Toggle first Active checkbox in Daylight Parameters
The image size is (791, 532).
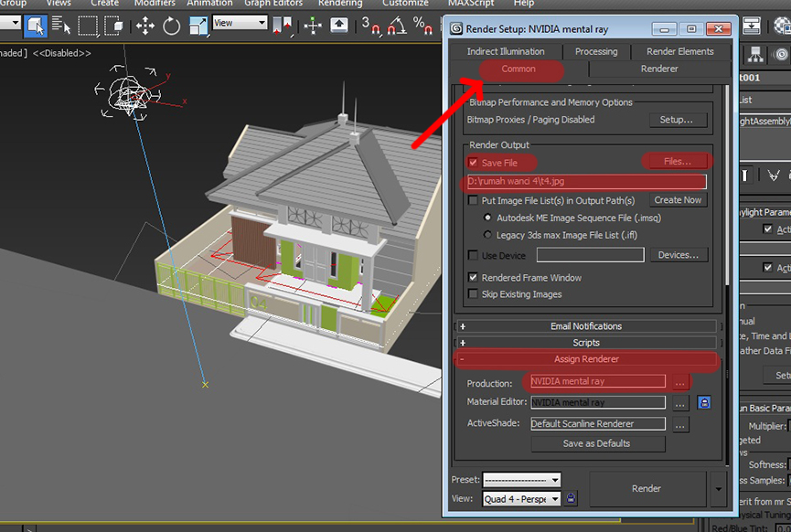(768, 229)
